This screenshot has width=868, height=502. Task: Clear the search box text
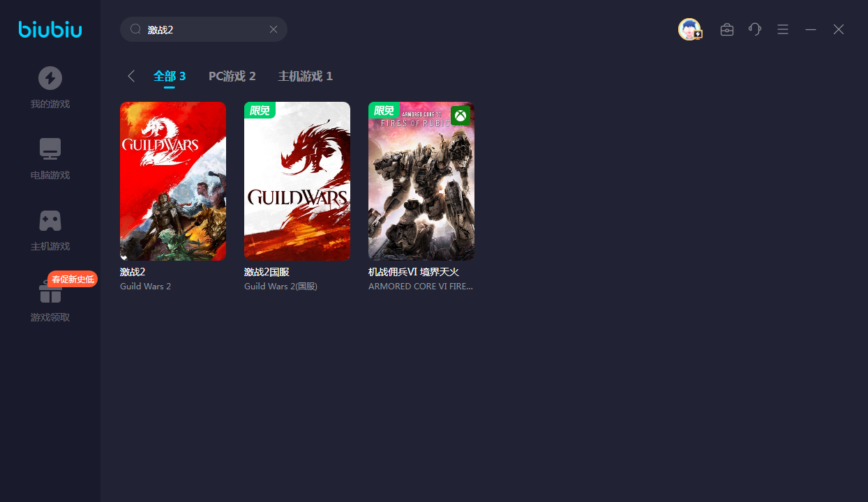pos(274,29)
